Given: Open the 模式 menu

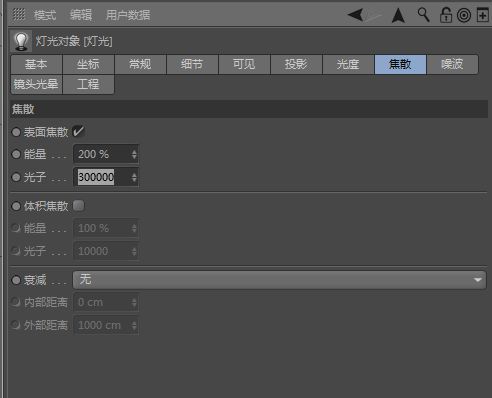Looking at the screenshot, I should 45,15.
